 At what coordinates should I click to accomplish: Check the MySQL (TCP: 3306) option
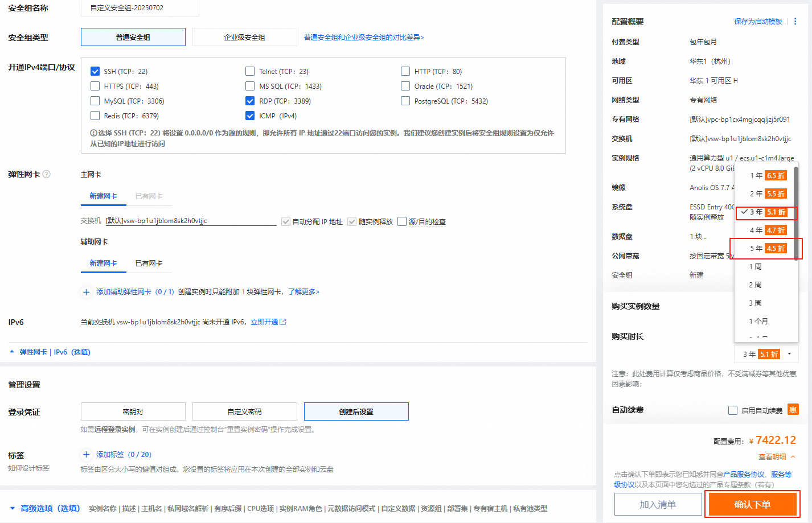[95, 101]
